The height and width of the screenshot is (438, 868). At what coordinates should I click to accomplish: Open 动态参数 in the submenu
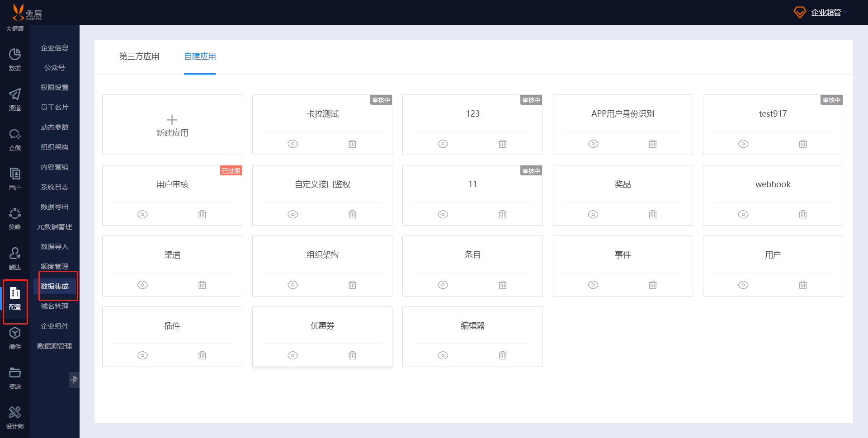click(55, 127)
